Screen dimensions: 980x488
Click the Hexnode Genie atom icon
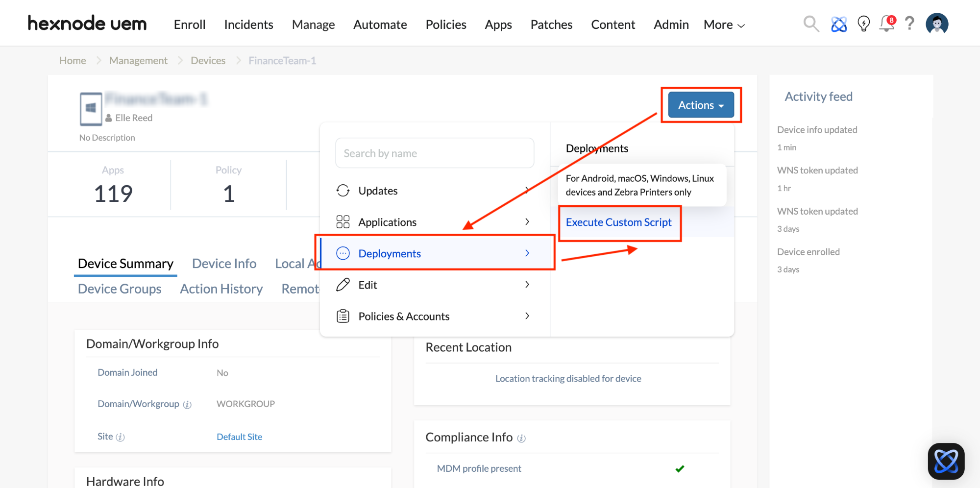click(839, 23)
